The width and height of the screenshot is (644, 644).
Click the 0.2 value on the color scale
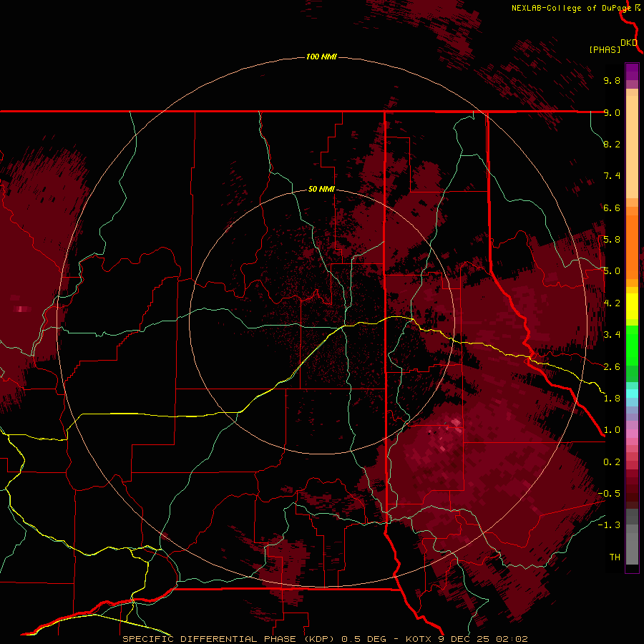(612, 462)
